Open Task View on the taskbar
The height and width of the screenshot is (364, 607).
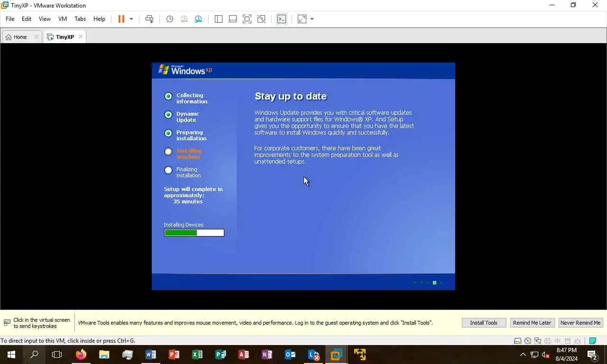coord(57,355)
